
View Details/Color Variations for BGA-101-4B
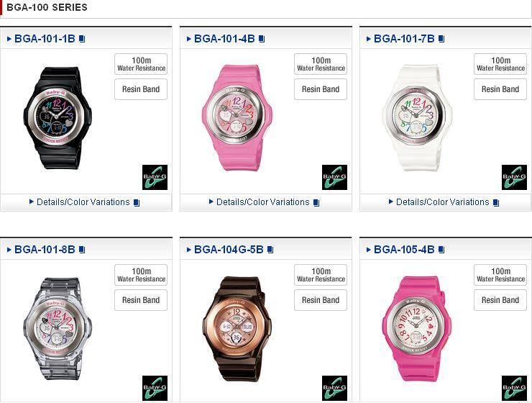click(x=263, y=202)
